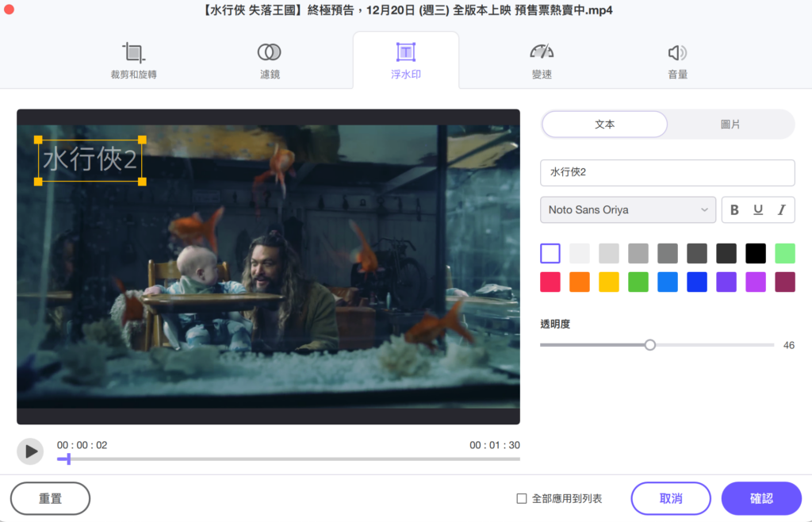Choose the magenta color swatch

point(756,282)
